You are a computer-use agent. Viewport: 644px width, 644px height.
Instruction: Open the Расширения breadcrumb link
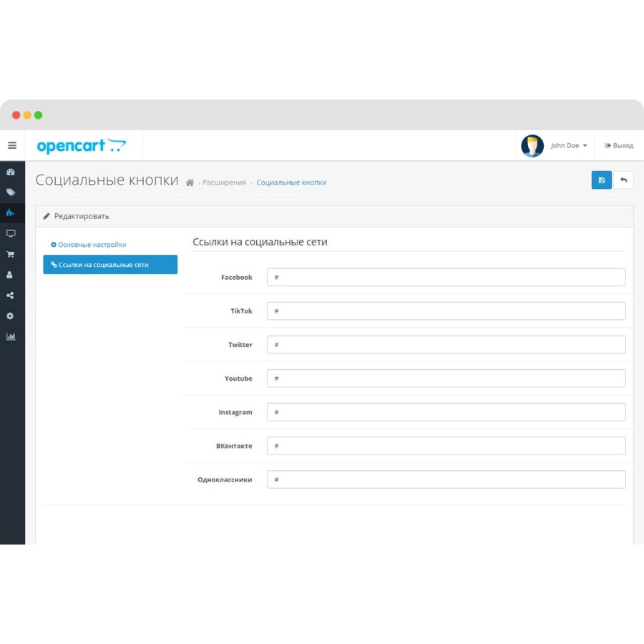(x=224, y=182)
